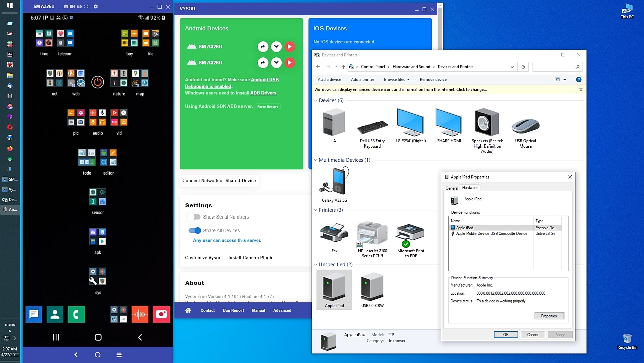Dismiss the enhanced device icons info bar
The image size is (644, 363).
pos(580,90)
